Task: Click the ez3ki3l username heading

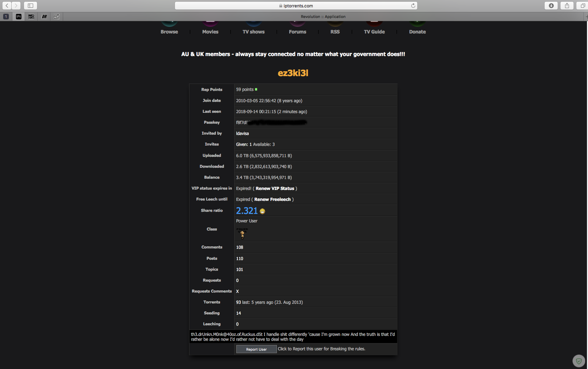Action: [x=293, y=73]
